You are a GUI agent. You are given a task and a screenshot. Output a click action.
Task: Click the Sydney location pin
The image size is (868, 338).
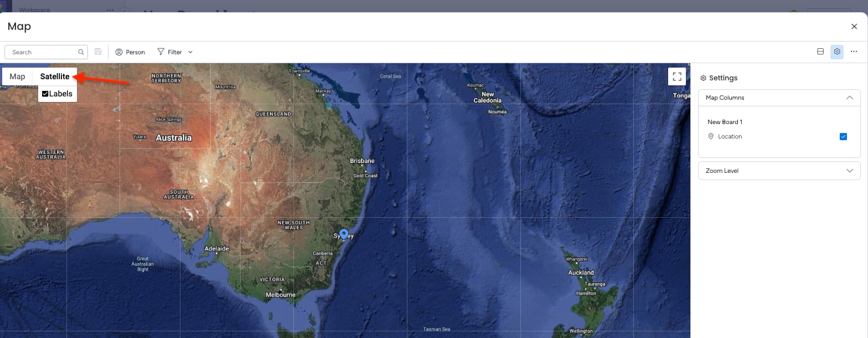[x=344, y=234]
